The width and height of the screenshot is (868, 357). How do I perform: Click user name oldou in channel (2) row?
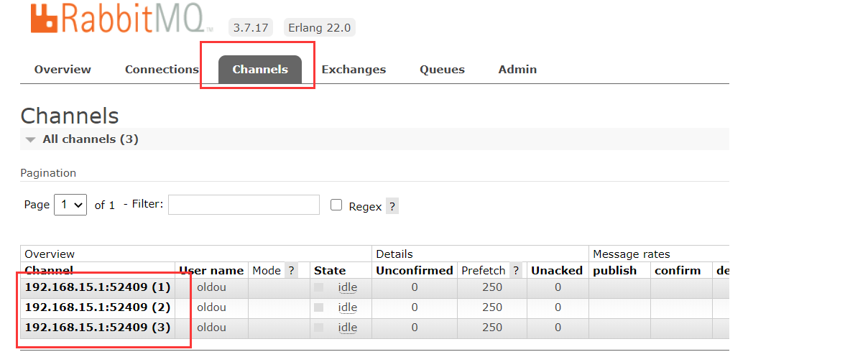(211, 307)
